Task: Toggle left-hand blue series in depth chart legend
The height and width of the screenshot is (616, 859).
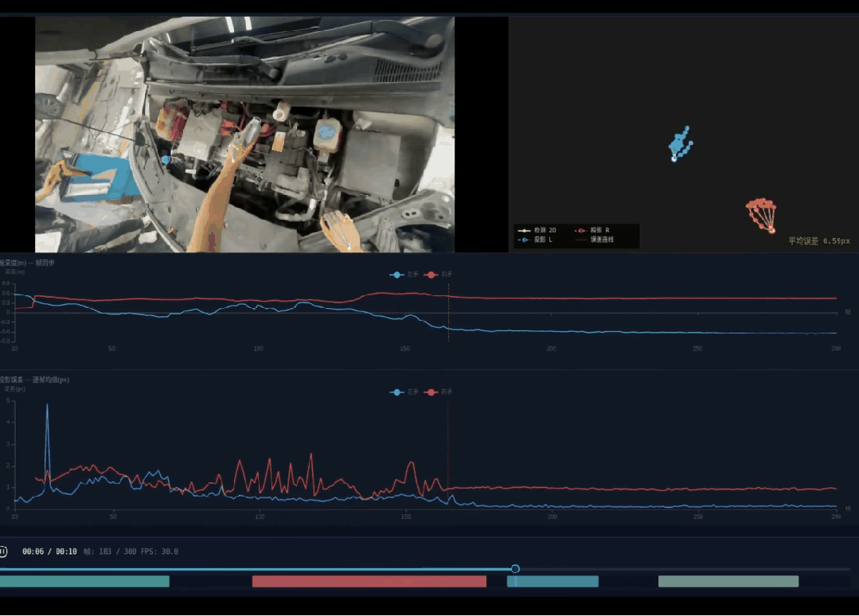Action: coord(404,275)
